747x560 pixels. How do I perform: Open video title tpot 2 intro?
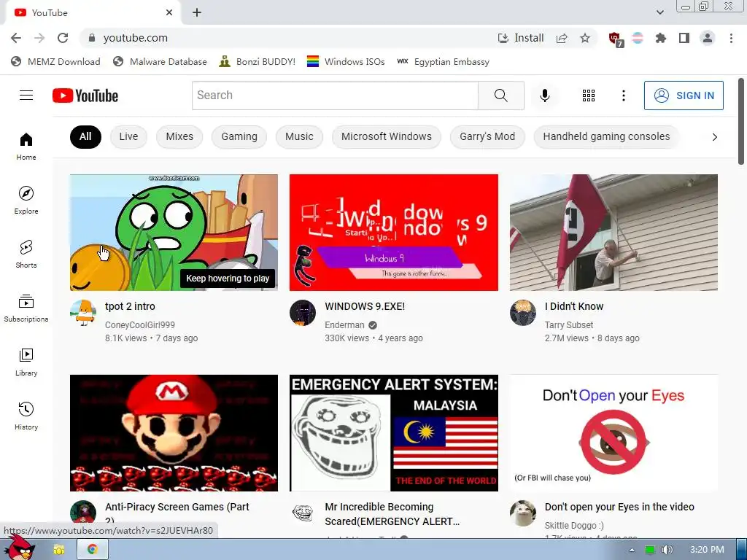[130, 307]
